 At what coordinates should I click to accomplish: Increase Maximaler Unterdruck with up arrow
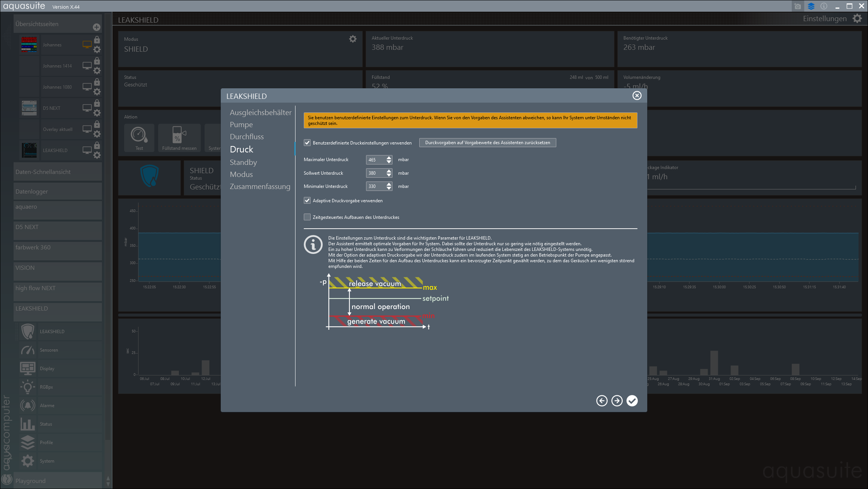[389, 158]
